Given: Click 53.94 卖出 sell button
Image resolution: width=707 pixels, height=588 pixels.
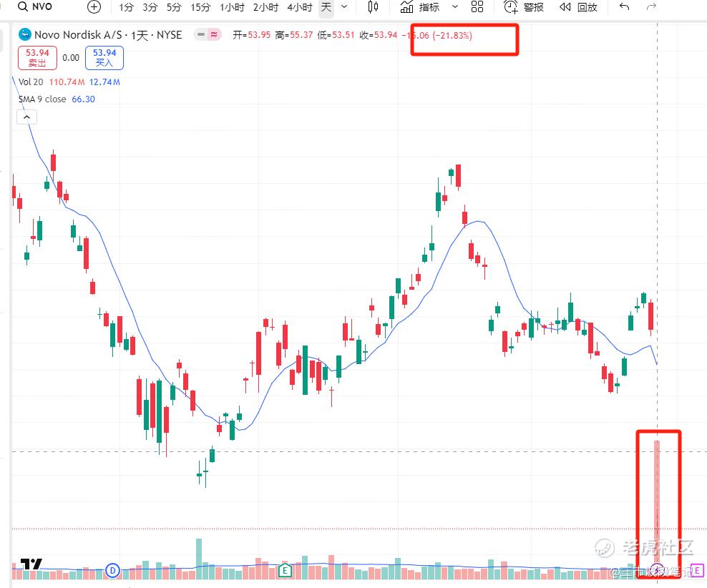Looking at the screenshot, I should [37, 58].
